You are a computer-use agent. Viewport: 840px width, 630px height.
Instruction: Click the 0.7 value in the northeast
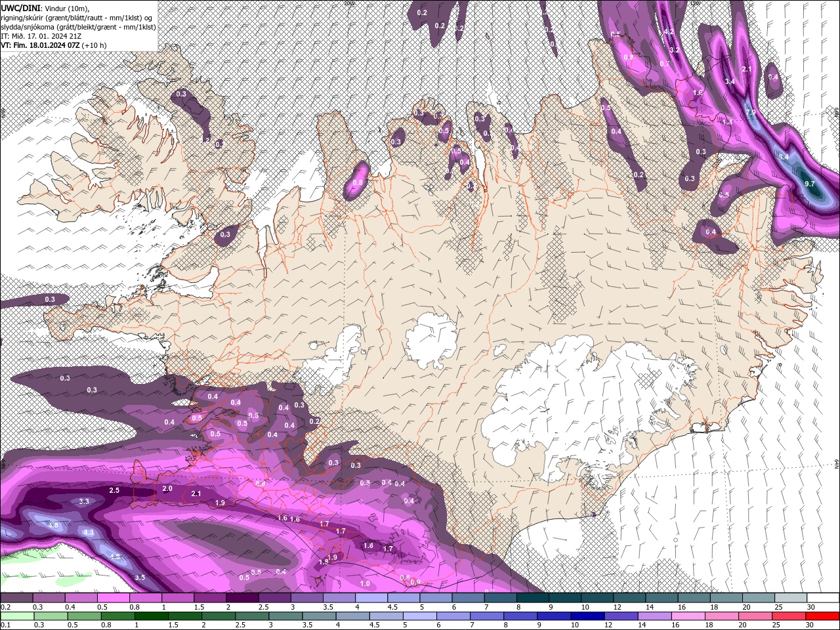click(665, 64)
